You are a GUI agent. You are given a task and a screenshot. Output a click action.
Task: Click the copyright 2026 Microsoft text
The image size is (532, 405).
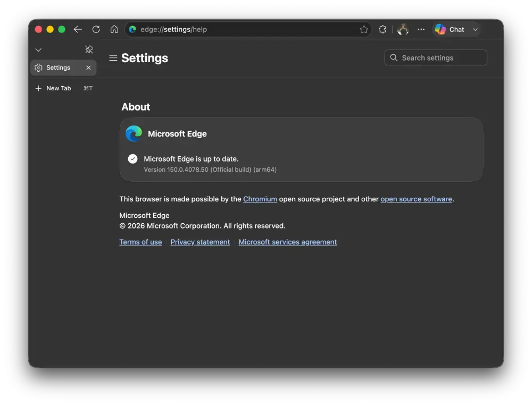click(x=202, y=226)
